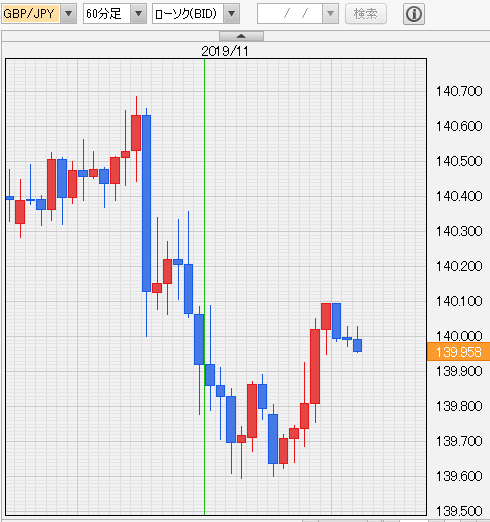
Task: Click the 139.800 price axis label
Action: tap(459, 406)
